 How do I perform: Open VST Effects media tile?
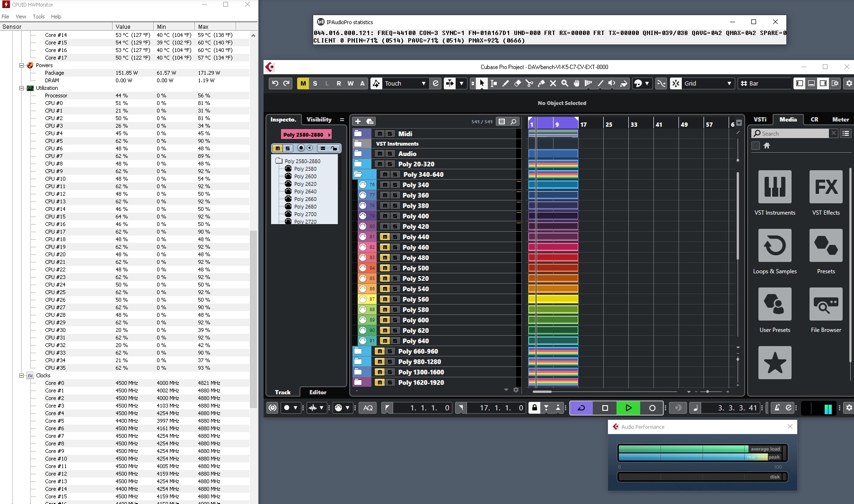(x=826, y=193)
